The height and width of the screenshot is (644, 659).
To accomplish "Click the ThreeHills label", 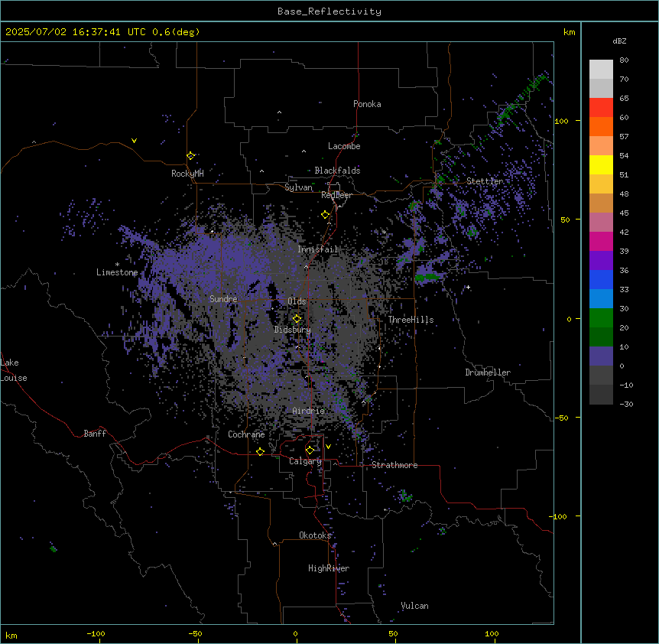I will (x=411, y=320).
